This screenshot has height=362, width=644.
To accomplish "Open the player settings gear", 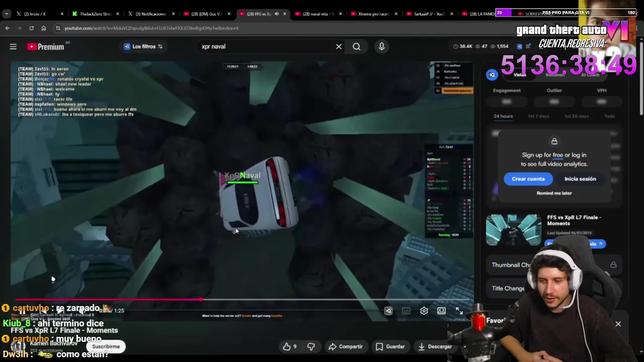I will point(424,311).
